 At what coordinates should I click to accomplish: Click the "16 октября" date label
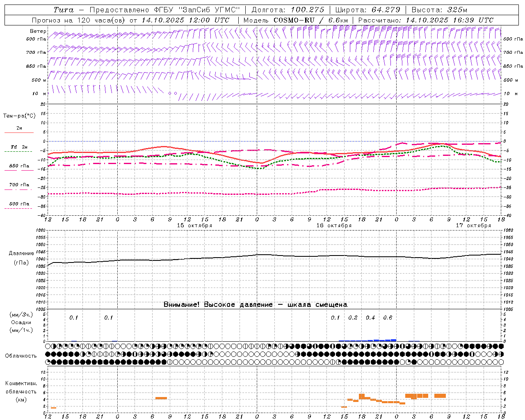click(334, 226)
